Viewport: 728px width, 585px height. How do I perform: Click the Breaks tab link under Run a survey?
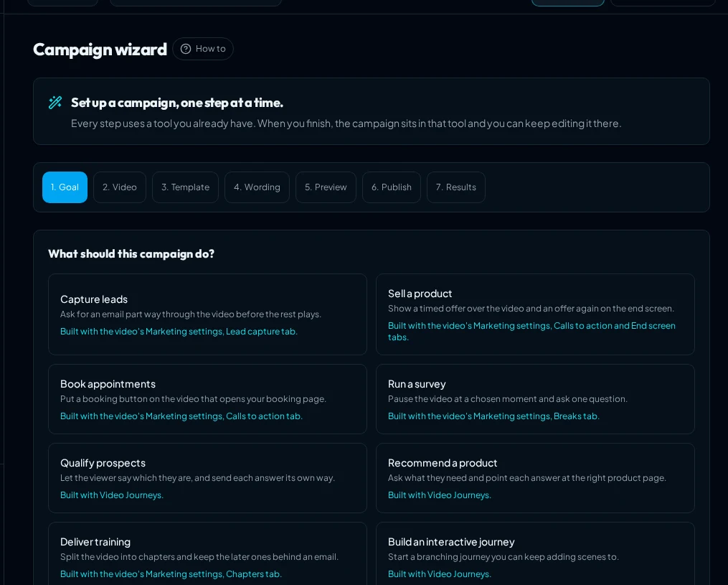[576, 416]
